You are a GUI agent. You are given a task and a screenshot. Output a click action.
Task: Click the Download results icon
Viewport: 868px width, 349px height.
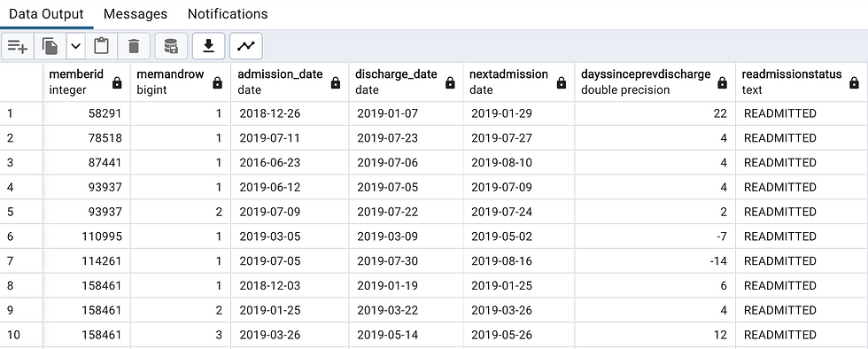click(x=208, y=46)
